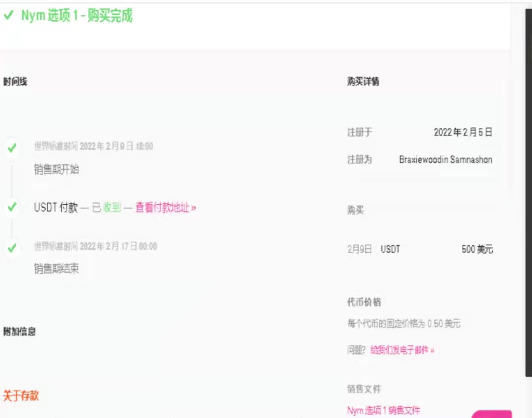
Task: Click the 销售期开始 timeline entry
Action: click(x=56, y=169)
